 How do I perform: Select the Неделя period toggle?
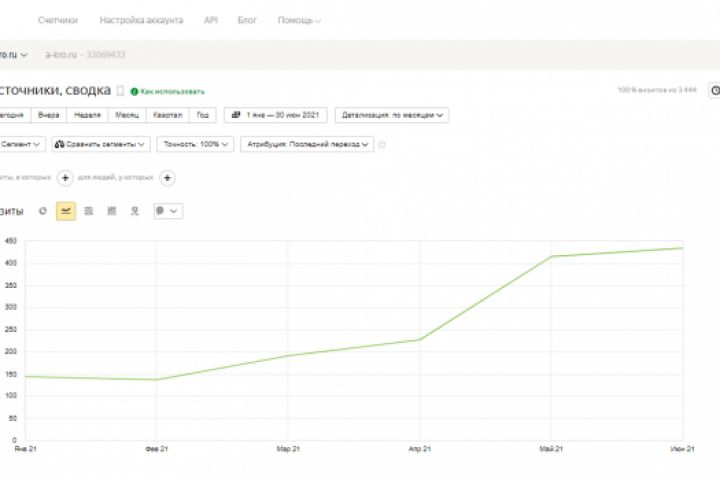[x=87, y=115]
